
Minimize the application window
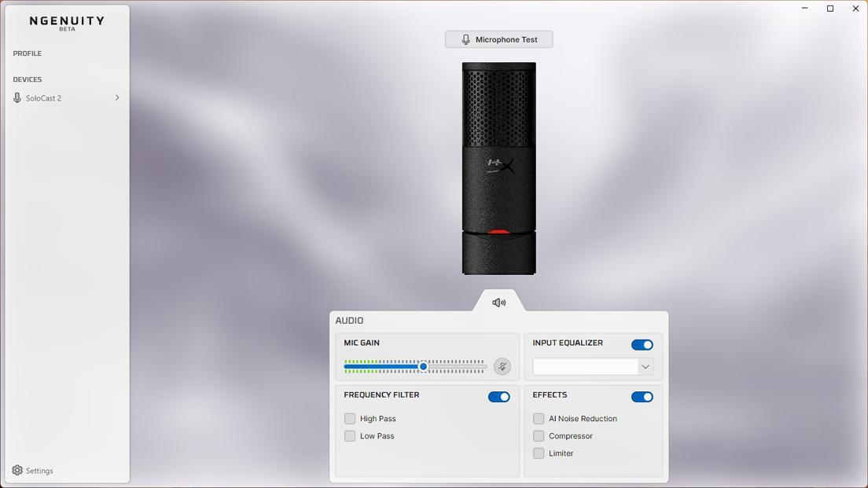click(x=804, y=9)
